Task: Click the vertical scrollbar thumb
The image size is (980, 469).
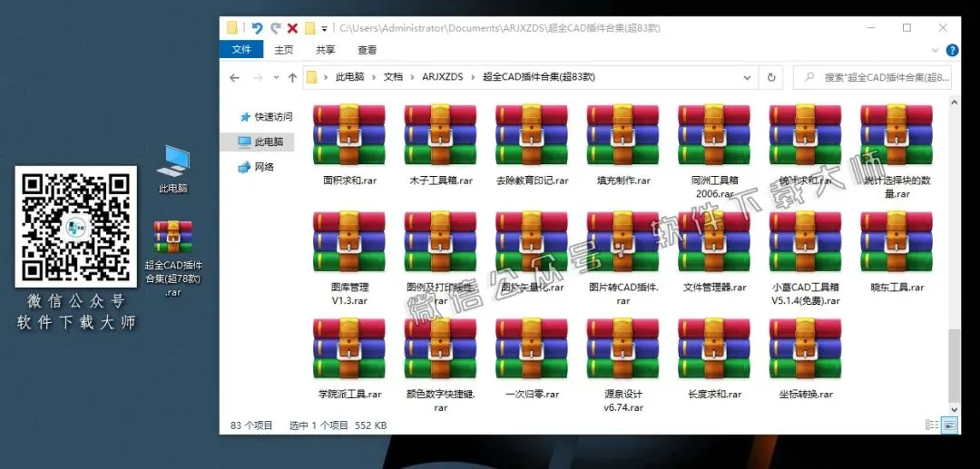Action: [954, 366]
